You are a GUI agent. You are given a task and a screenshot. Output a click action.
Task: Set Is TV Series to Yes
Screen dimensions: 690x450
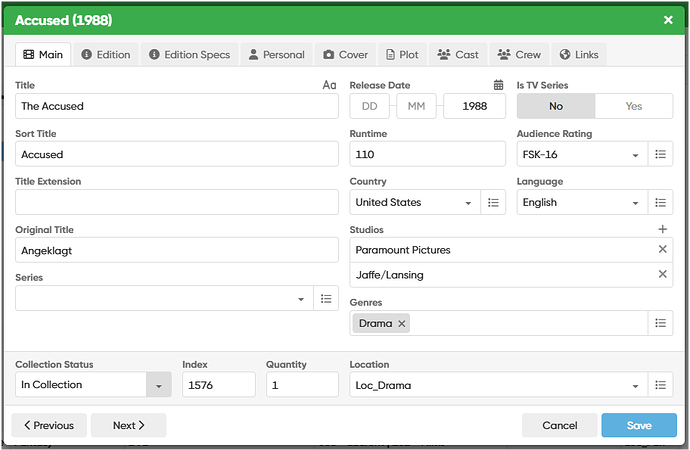[634, 106]
